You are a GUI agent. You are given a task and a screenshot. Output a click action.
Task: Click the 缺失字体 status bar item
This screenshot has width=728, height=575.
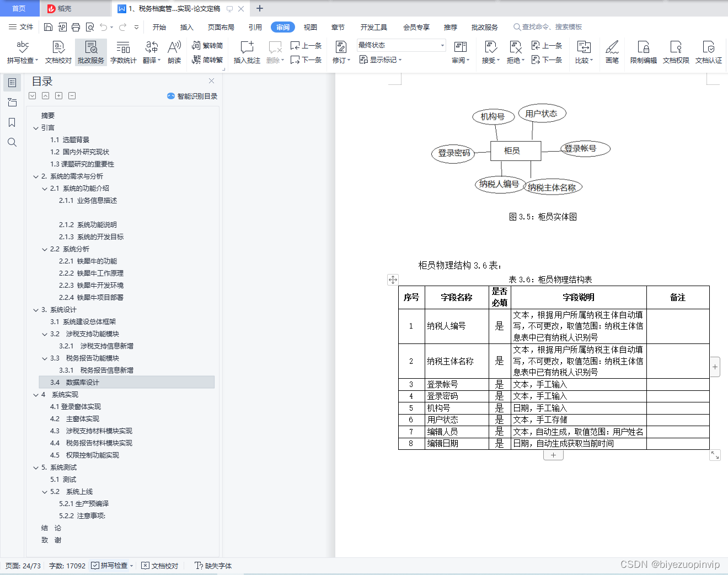(x=213, y=566)
